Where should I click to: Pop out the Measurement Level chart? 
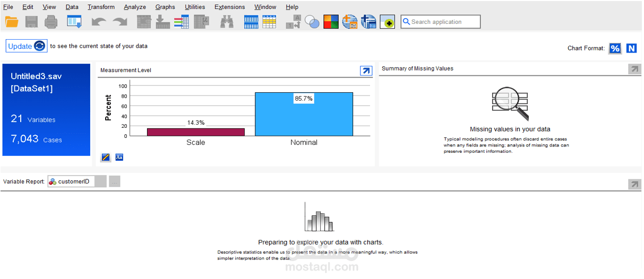pyautogui.click(x=366, y=71)
